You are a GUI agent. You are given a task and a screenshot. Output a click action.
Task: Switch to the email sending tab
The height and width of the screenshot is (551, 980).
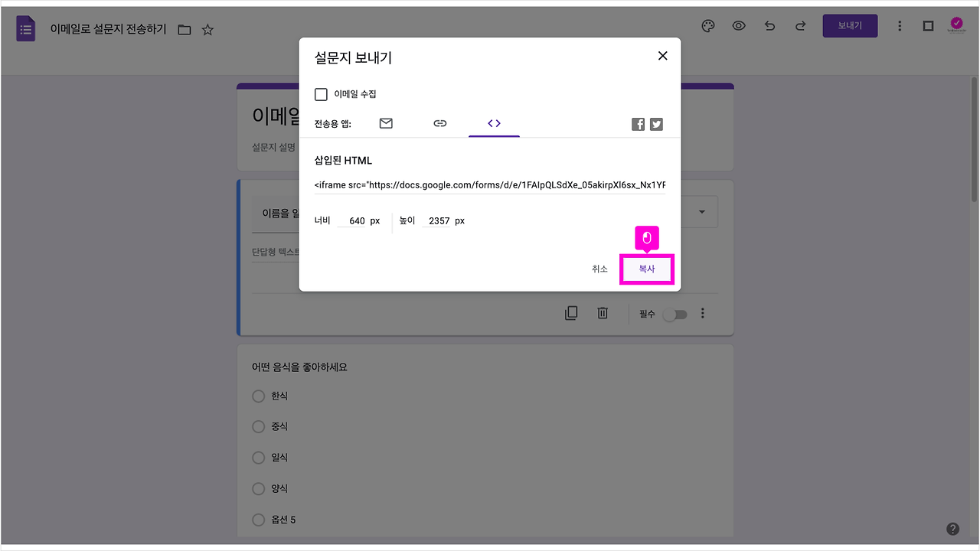385,122
